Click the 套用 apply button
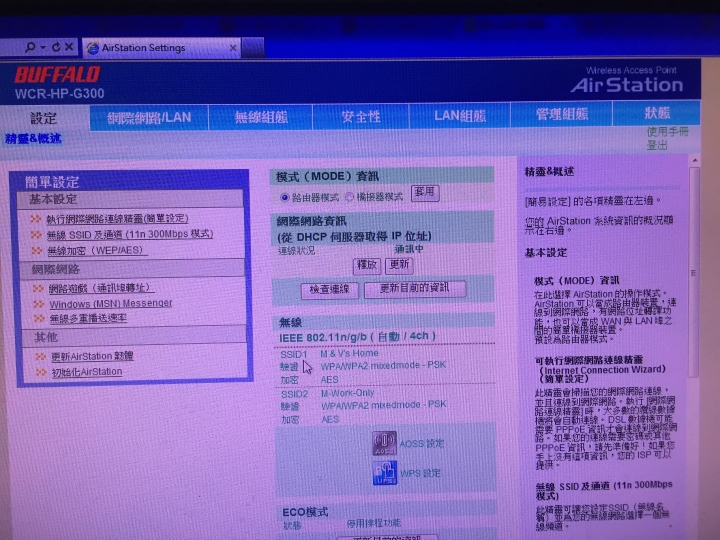720x540 pixels. tap(424, 192)
